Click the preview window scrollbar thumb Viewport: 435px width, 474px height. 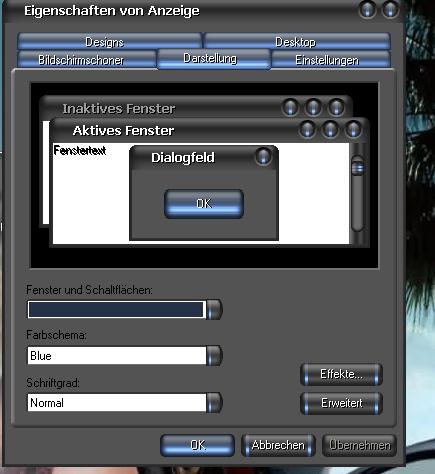358,167
